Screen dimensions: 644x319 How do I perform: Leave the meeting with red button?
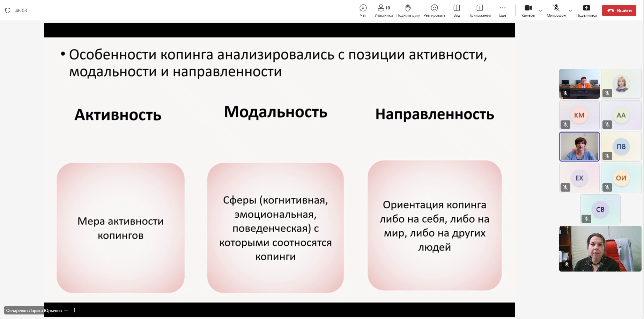[x=619, y=10]
